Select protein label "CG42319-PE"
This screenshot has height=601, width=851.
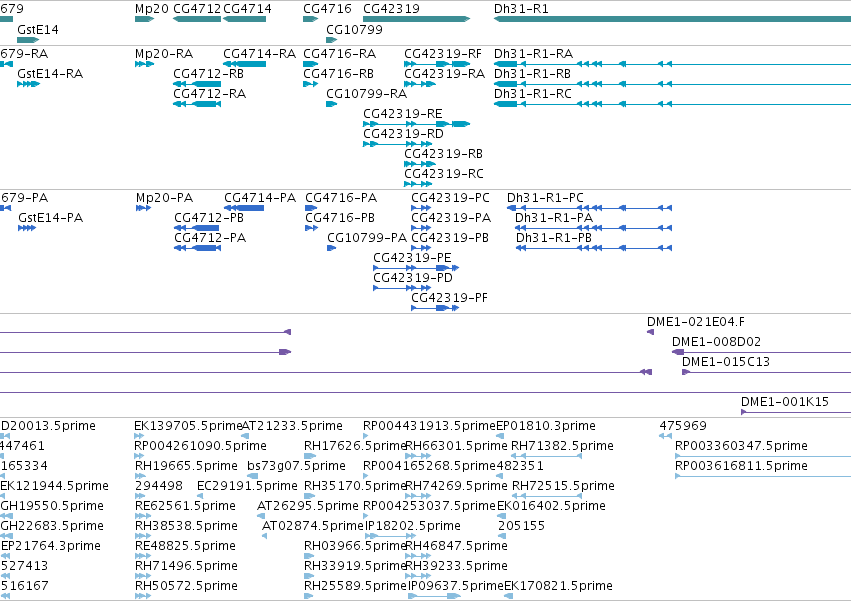tap(412, 258)
